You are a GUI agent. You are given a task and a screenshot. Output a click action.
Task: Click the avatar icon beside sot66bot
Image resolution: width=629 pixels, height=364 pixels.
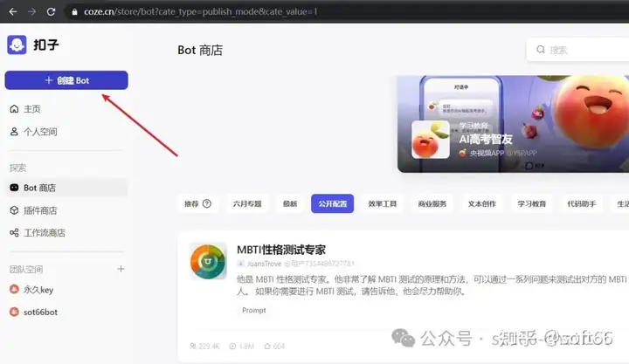click(x=14, y=312)
